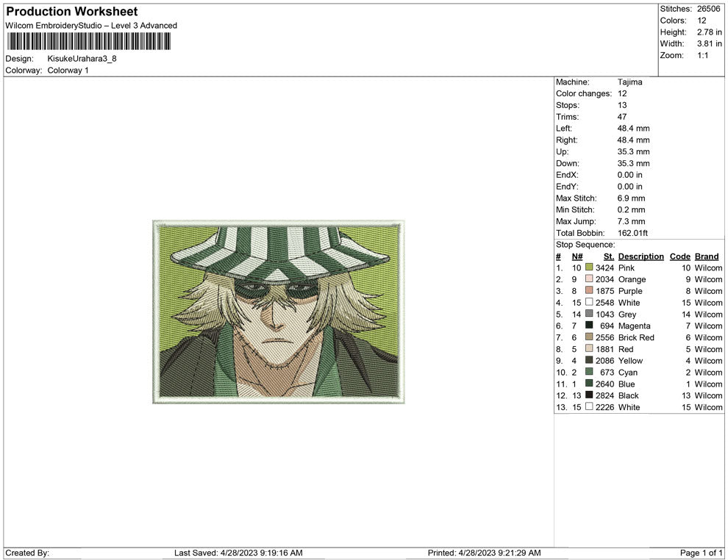Click the Description column header
728x560 pixels.
click(x=640, y=256)
